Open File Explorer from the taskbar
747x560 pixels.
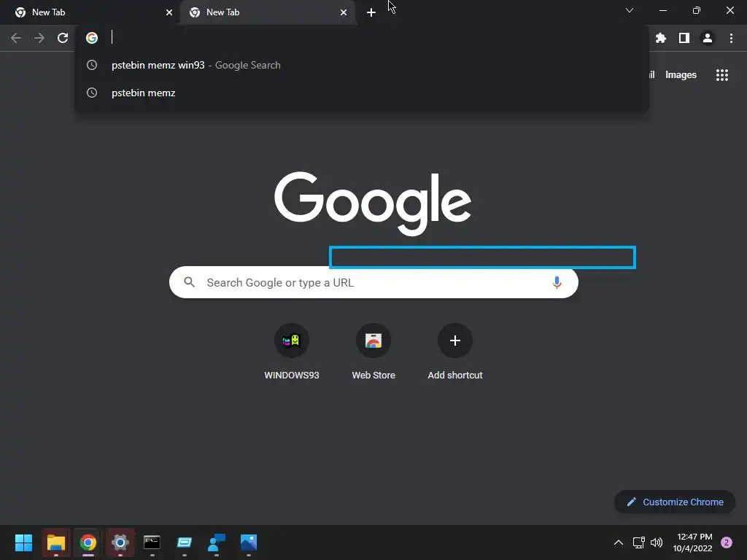coord(55,542)
